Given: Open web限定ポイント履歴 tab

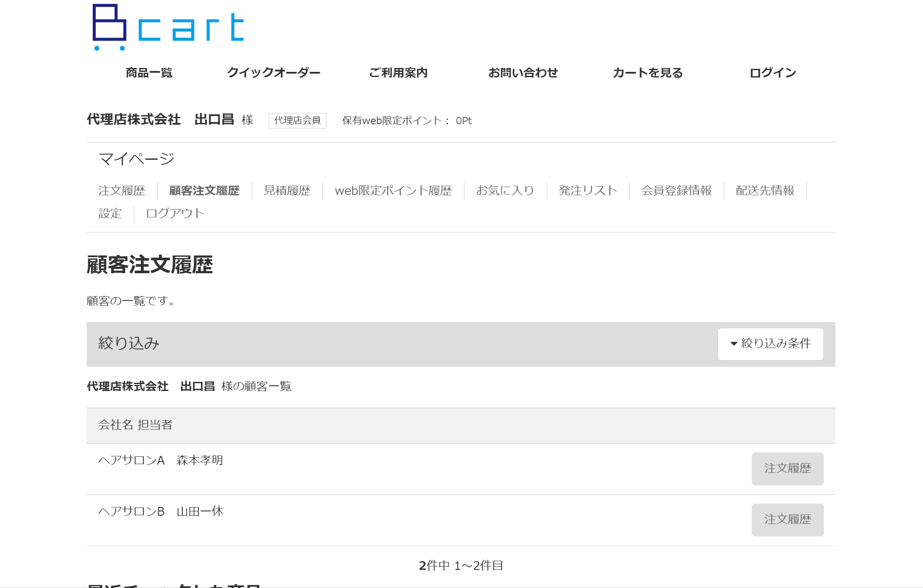Looking at the screenshot, I should tap(393, 191).
